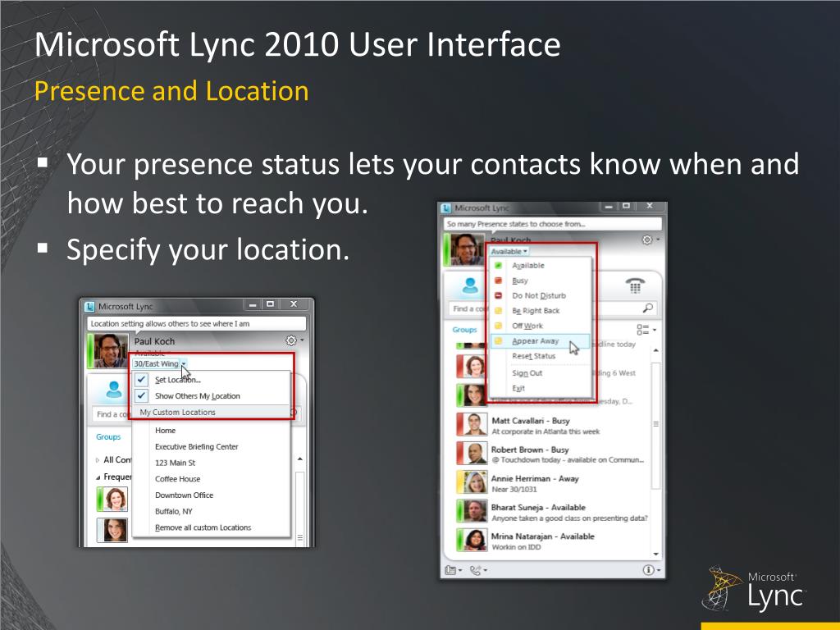Close the left Microsoft Lync window
Image resolution: width=840 pixels, height=630 pixels.
(294, 304)
